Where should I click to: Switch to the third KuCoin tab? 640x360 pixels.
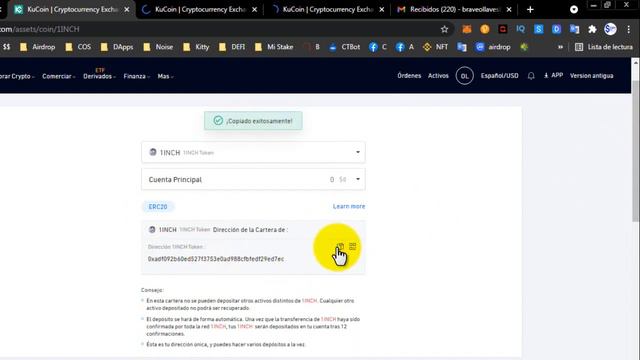(328, 9)
